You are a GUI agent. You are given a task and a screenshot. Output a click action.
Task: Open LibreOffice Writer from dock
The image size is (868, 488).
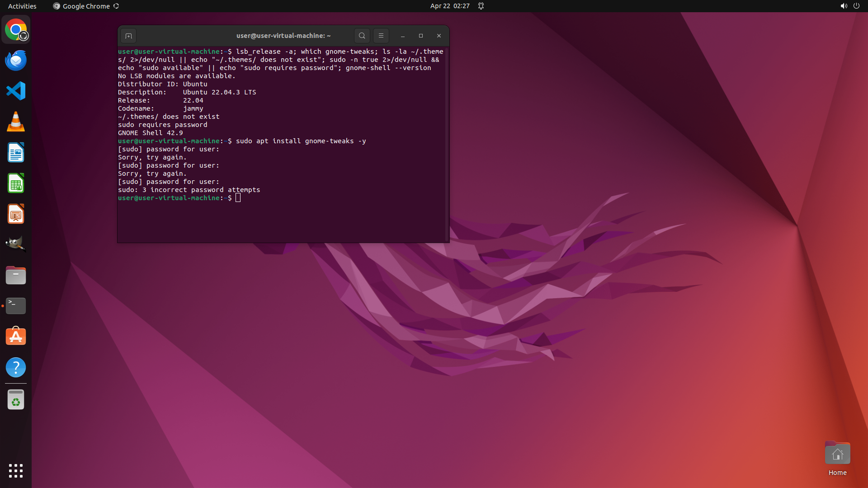tap(16, 152)
